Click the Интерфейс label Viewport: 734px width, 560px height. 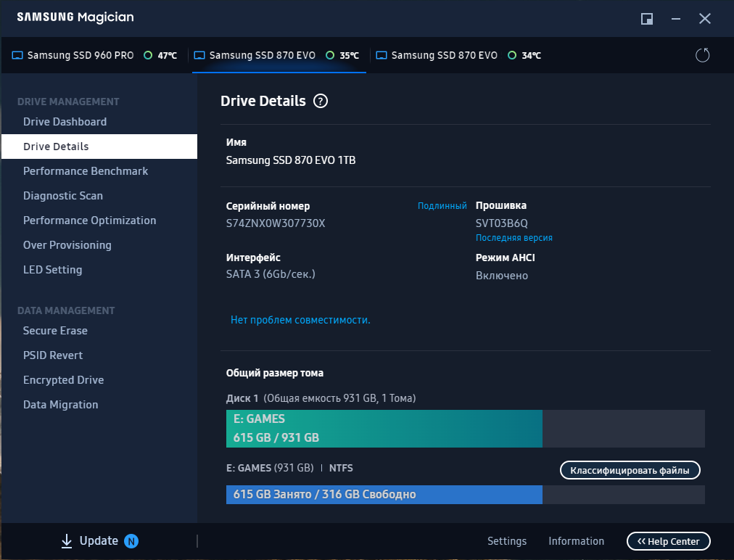(x=253, y=258)
